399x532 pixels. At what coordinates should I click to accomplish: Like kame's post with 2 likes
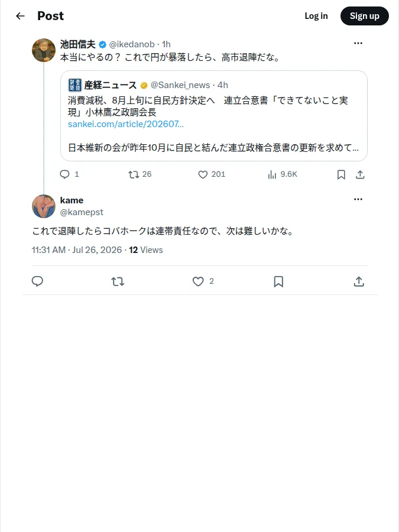203,281
